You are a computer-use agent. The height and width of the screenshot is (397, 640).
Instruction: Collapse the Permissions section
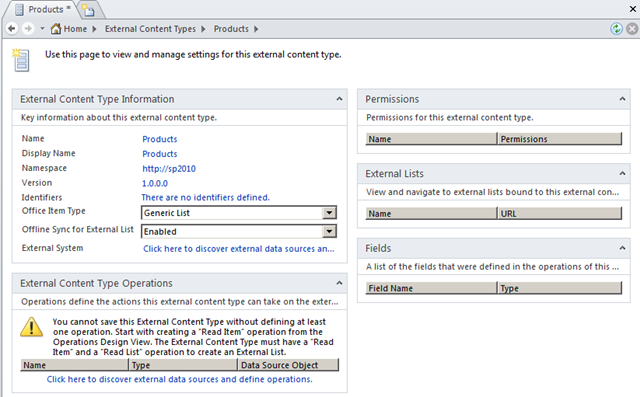point(622,99)
